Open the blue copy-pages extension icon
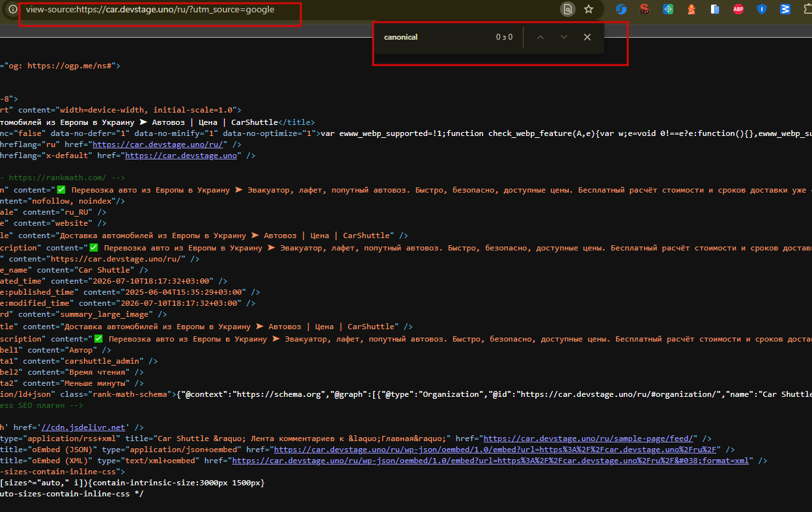Viewport: 812px width, 512px height. (715, 9)
